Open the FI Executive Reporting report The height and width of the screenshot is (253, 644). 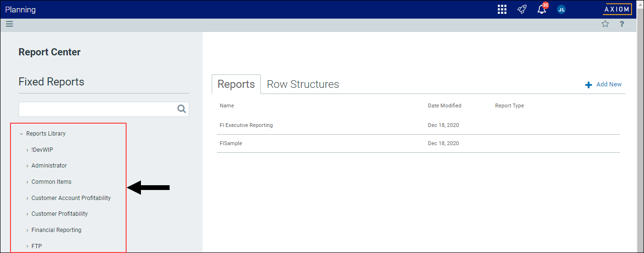pyautogui.click(x=246, y=125)
